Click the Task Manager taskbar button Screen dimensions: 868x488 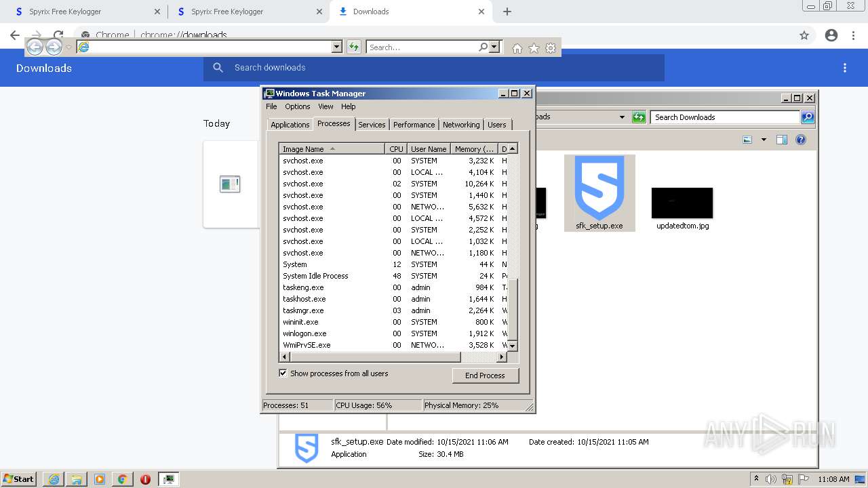pyautogui.click(x=169, y=479)
